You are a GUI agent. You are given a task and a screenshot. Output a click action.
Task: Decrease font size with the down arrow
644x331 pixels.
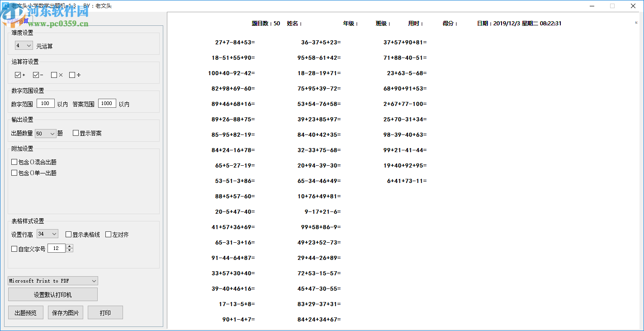[x=69, y=250]
